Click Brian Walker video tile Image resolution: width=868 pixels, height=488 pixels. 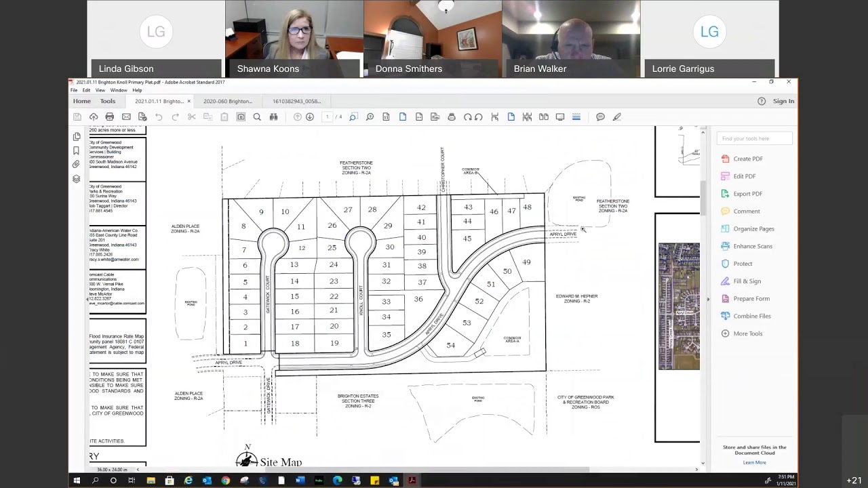[571, 39]
